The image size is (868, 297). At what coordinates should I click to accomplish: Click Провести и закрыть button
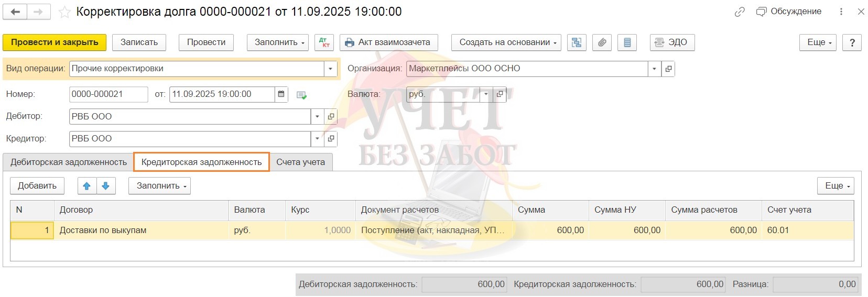click(x=55, y=42)
